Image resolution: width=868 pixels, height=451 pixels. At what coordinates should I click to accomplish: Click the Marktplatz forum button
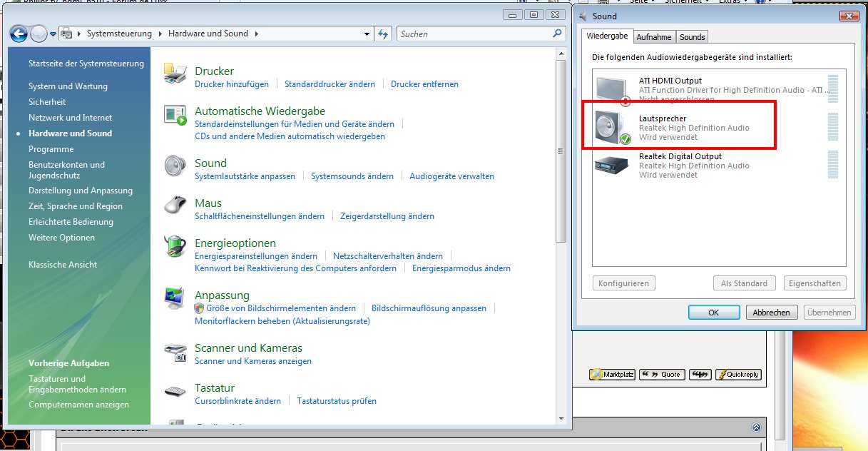coord(612,375)
